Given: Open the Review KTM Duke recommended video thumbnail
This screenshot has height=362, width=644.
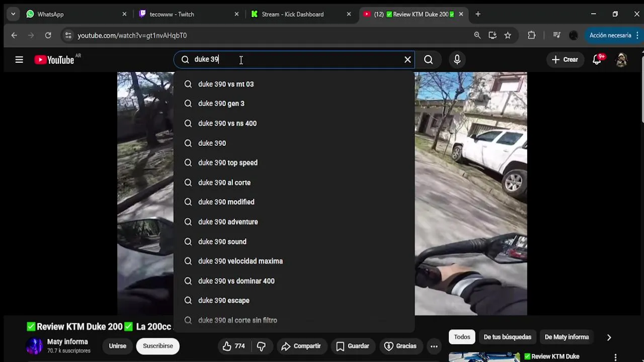Looking at the screenshot, I should (484, 357).
